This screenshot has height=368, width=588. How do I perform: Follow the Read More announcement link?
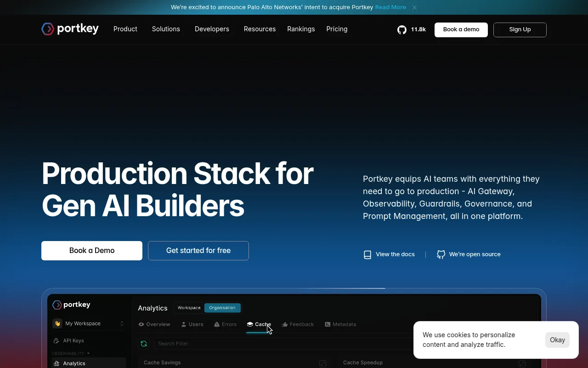390,7
